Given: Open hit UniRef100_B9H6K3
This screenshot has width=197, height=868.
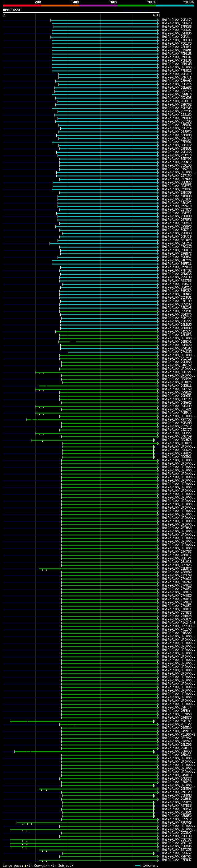Looking at the screenshot, I should (x=177, y=23).
